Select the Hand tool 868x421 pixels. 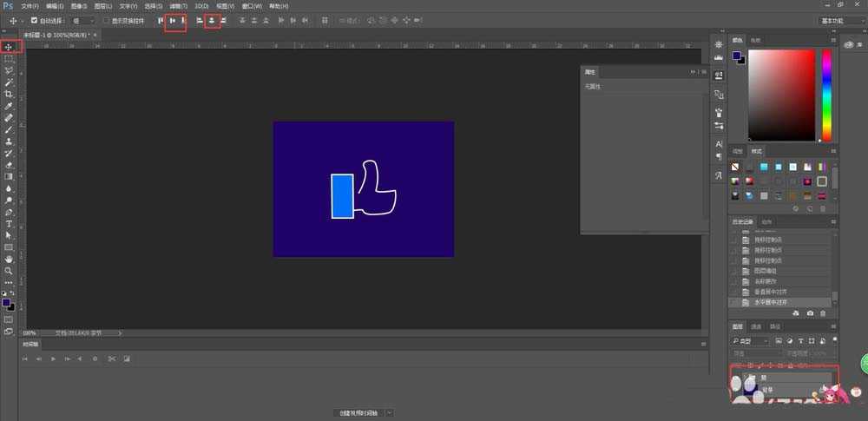point(10,259)
